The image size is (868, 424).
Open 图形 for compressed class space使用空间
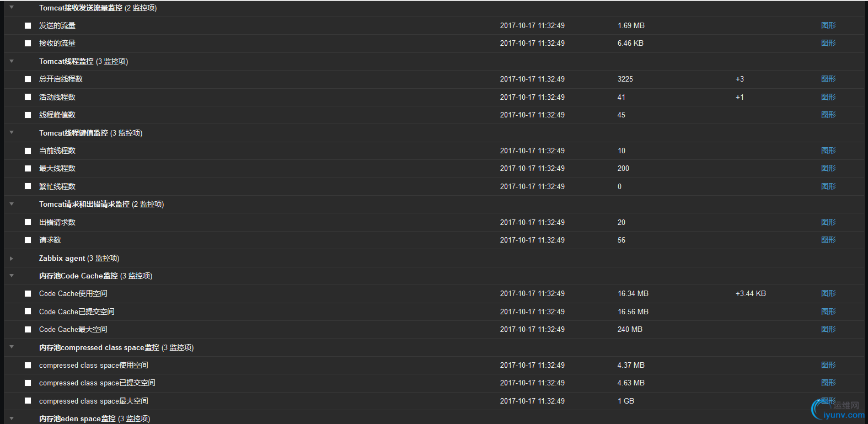click(x=828, y=365)
